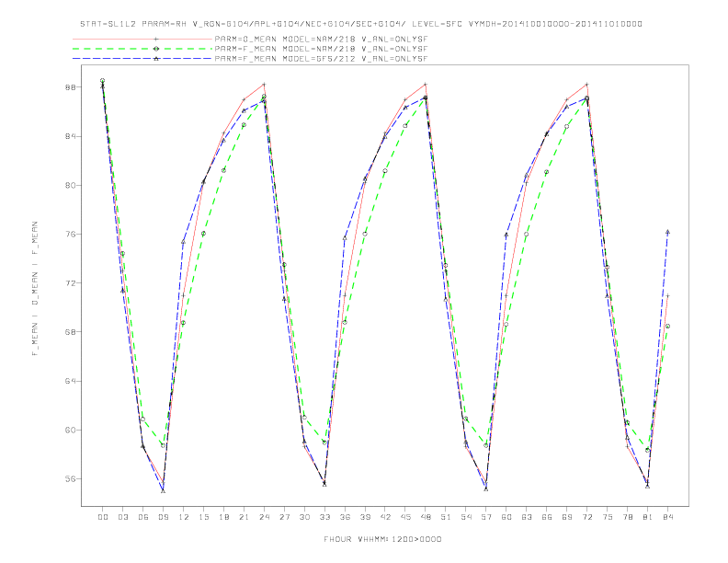Click x-axis forecast hour label 54

tap(466, 517)
